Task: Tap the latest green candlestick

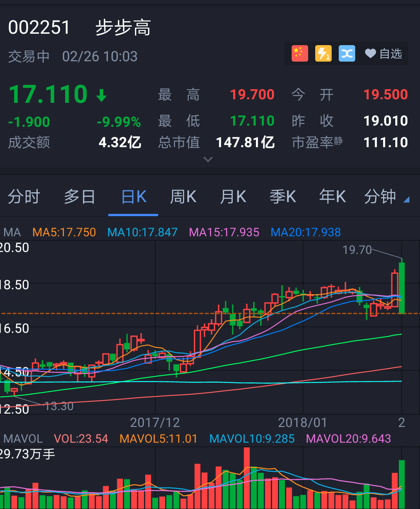Action: (x=402, y=288)
